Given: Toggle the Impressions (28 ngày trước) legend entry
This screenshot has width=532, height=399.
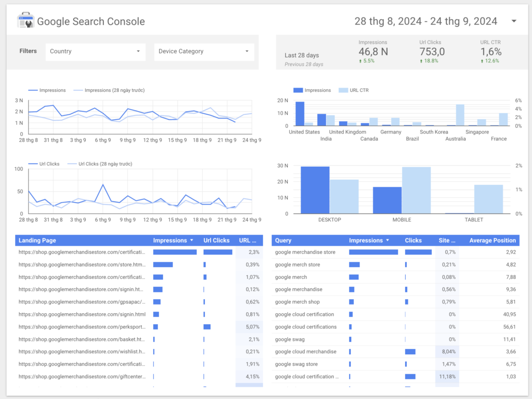Looking at the screenshot, I should tap(109, 90).
